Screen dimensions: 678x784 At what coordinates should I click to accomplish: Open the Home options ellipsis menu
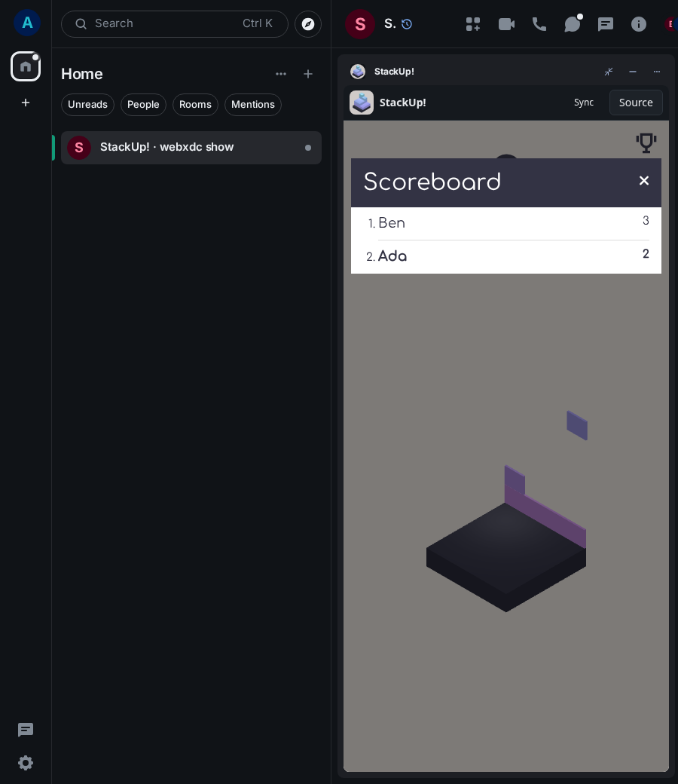(x=281, y=74)
